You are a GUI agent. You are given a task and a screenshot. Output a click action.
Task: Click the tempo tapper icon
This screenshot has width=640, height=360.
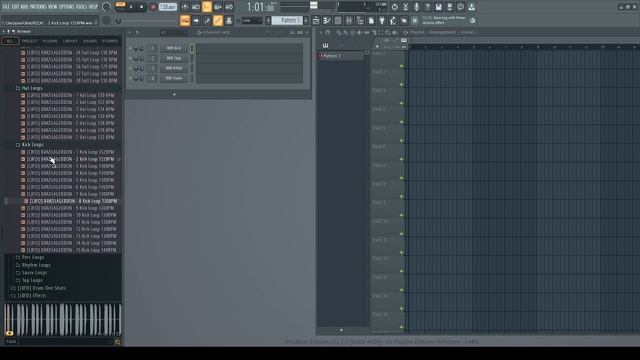393,20
